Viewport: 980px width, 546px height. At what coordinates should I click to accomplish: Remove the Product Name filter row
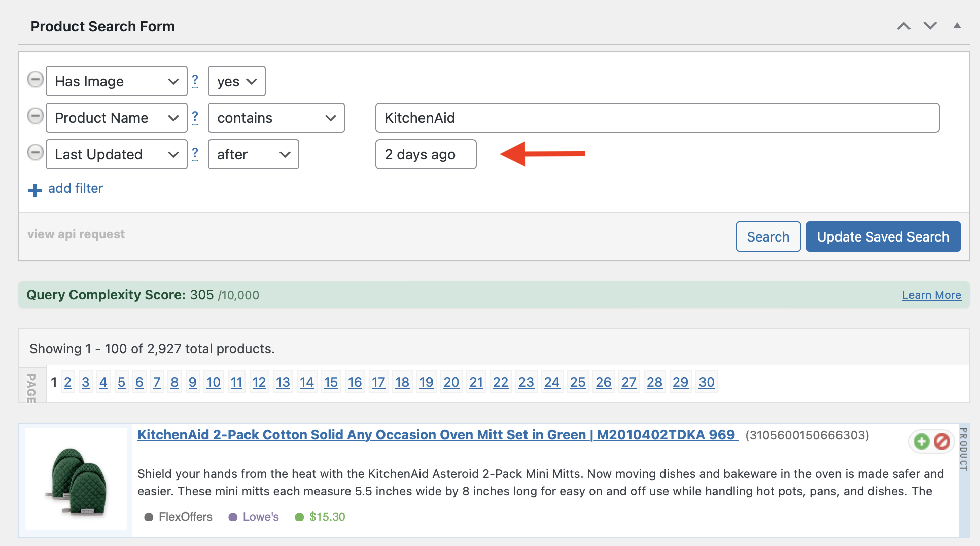point(35,116)
